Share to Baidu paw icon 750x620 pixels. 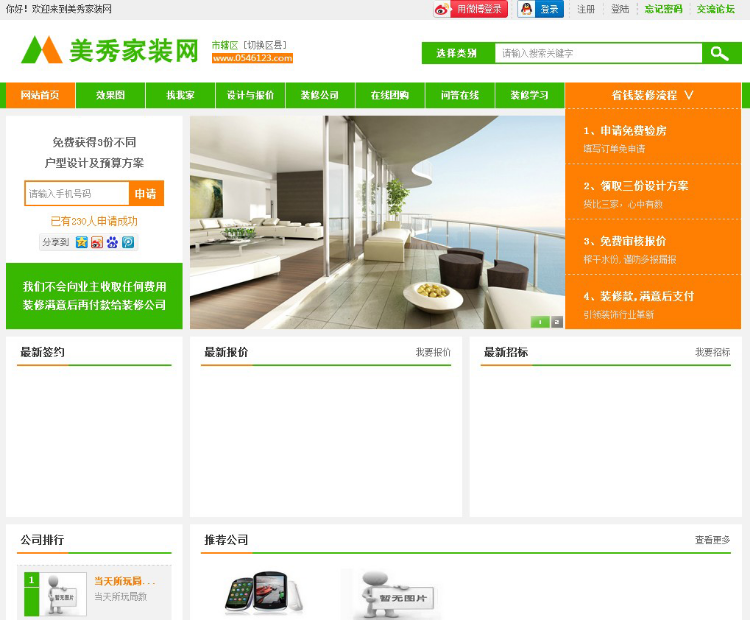pos(112,242)
